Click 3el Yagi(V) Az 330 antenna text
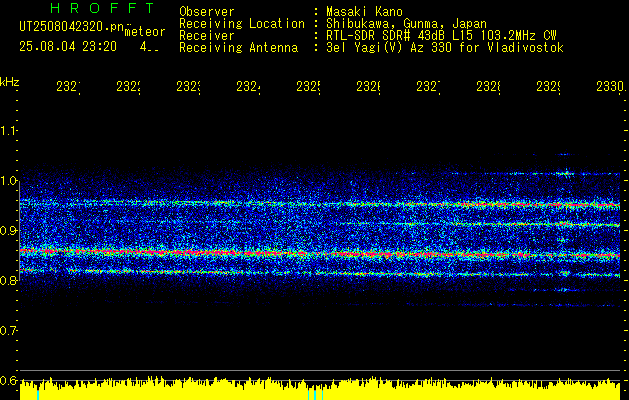The width and height of the screenshot is (629, 400). pos(445,48)
